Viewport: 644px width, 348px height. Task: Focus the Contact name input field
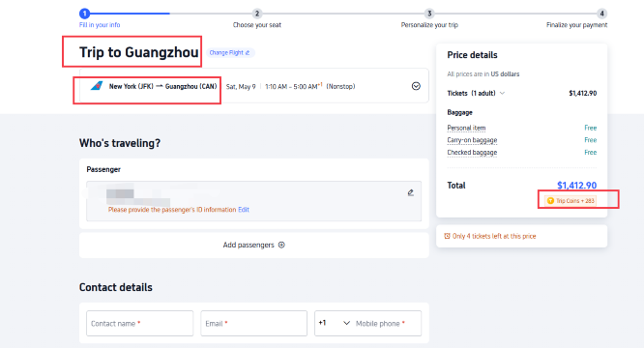point(139,324)
